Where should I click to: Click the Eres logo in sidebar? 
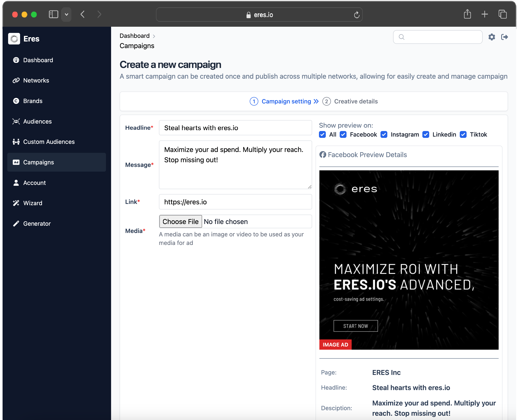14,39
